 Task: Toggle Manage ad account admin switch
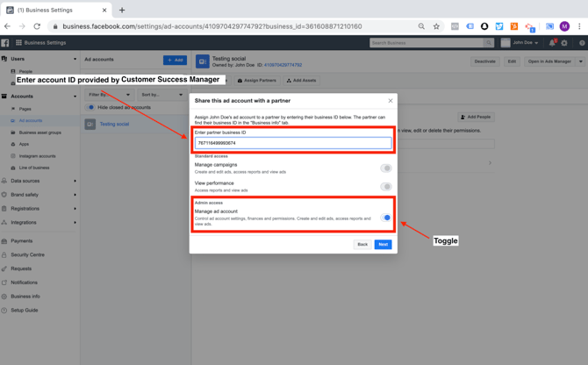pos(385,218)
